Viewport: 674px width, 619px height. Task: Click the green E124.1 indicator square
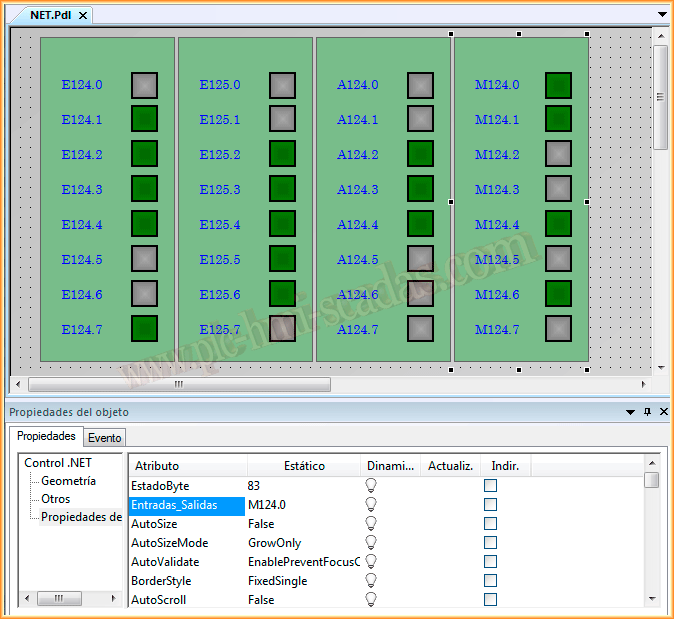pyautogui.click(x=144, y=120)
